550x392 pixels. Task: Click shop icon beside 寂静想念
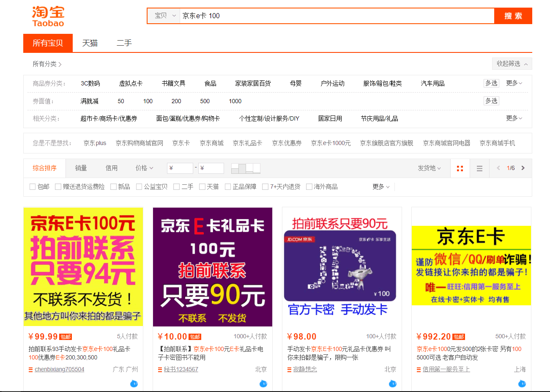click(289, 370)
